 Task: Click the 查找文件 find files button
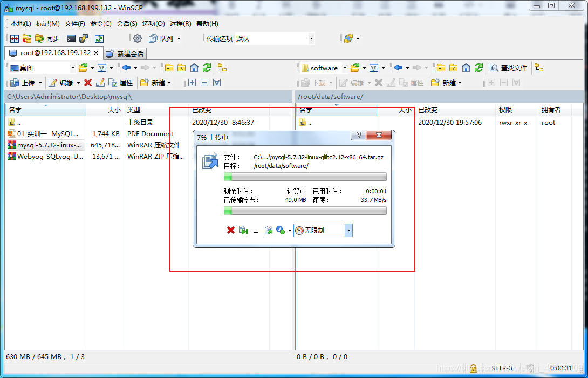(x=509, y=68)
